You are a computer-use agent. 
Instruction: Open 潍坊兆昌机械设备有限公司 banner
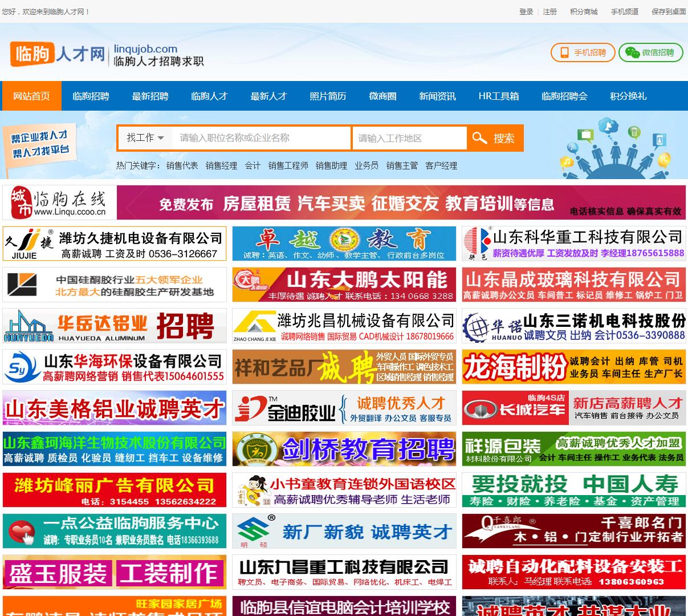coord(344,326)
